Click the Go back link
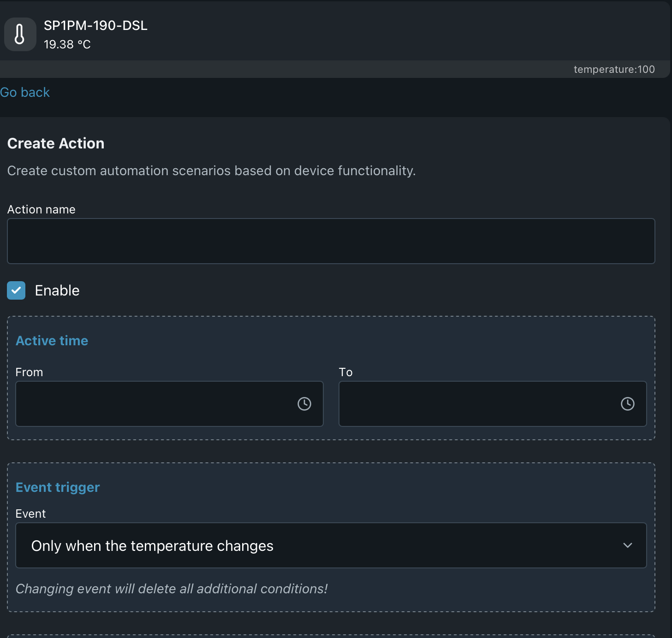 [25, 92]
